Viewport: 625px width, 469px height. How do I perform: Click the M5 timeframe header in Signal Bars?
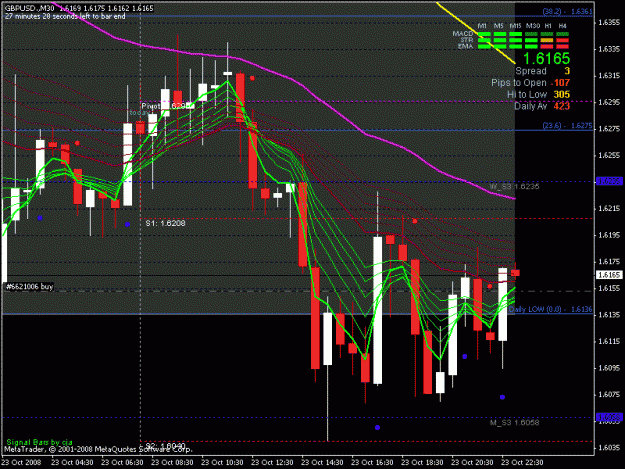click(499, 26)
